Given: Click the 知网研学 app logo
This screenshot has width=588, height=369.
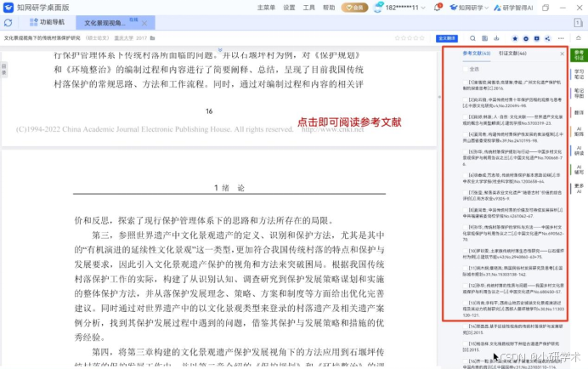Looking at the screenshot, I should pyautogui.click(x=8, y=8).
